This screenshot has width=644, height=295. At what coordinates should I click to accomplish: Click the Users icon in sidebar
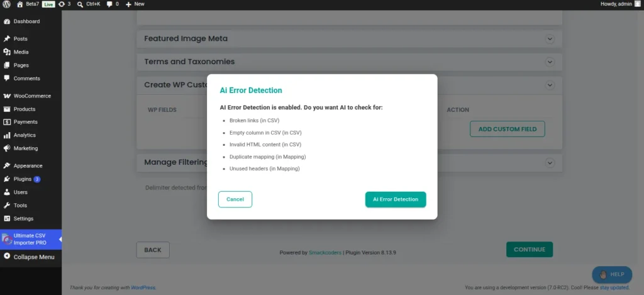click(x=6, y=192)
